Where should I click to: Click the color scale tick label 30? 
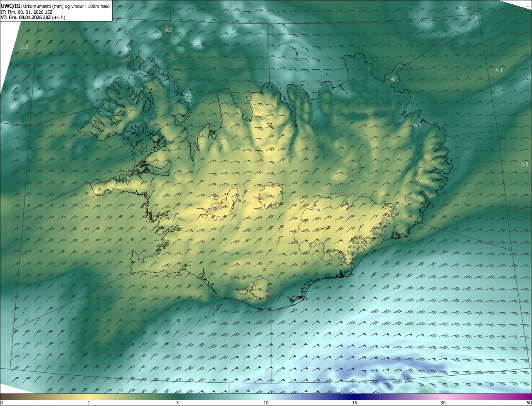point(443,403)
